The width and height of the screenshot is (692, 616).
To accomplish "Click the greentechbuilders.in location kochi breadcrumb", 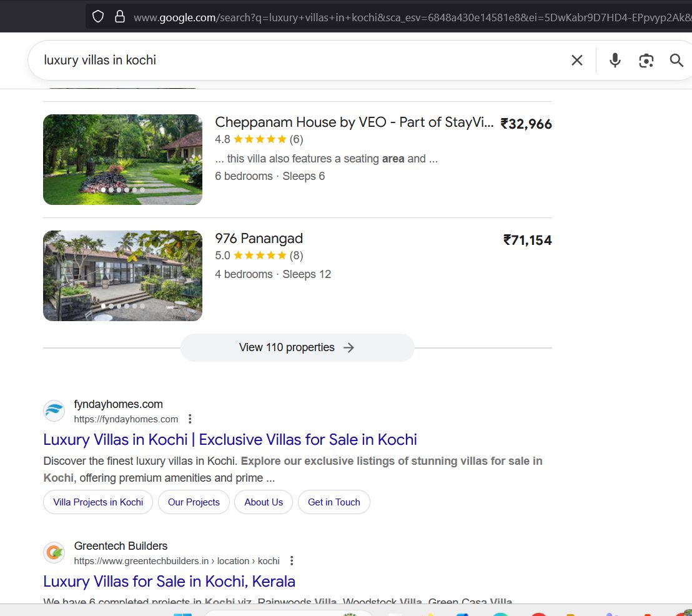I will click(x=177, y=561).
